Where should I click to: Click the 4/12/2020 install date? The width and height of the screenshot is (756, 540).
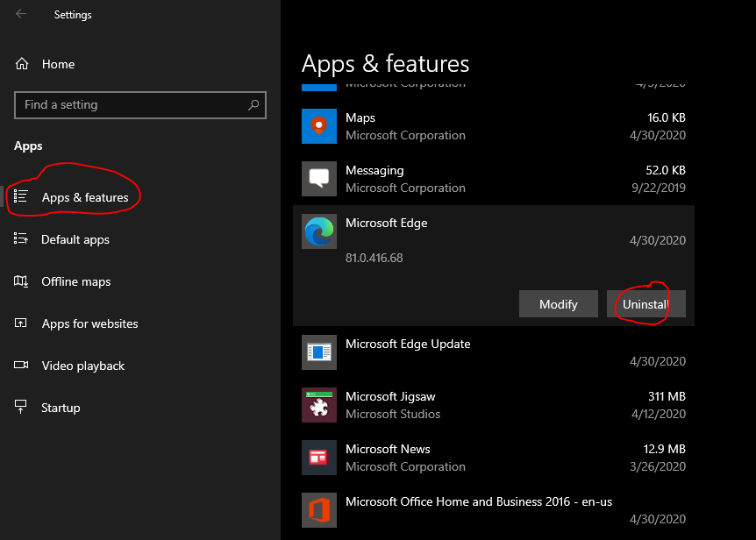pos(659,413)
